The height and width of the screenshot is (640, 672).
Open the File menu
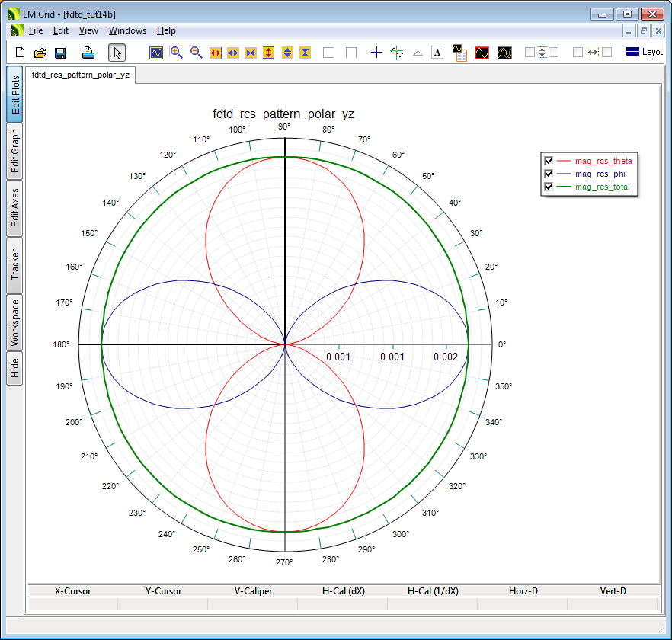(36, 30)
